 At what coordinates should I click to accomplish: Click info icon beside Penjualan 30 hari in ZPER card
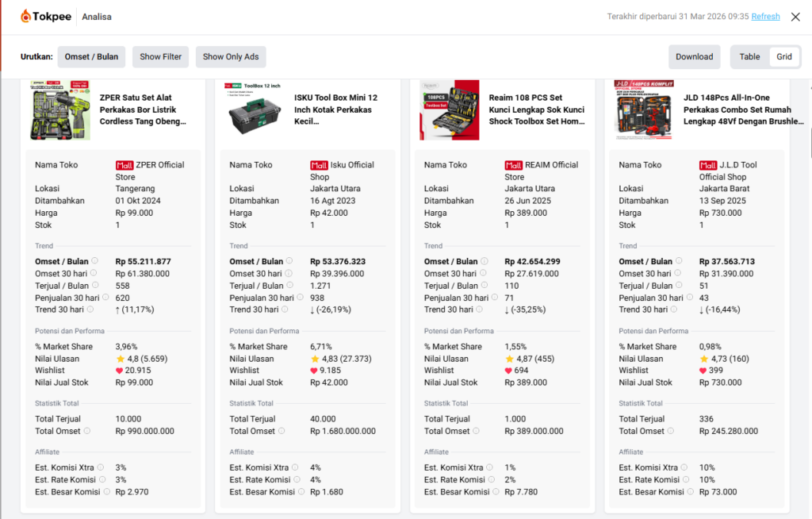click(x=105, y=297)
